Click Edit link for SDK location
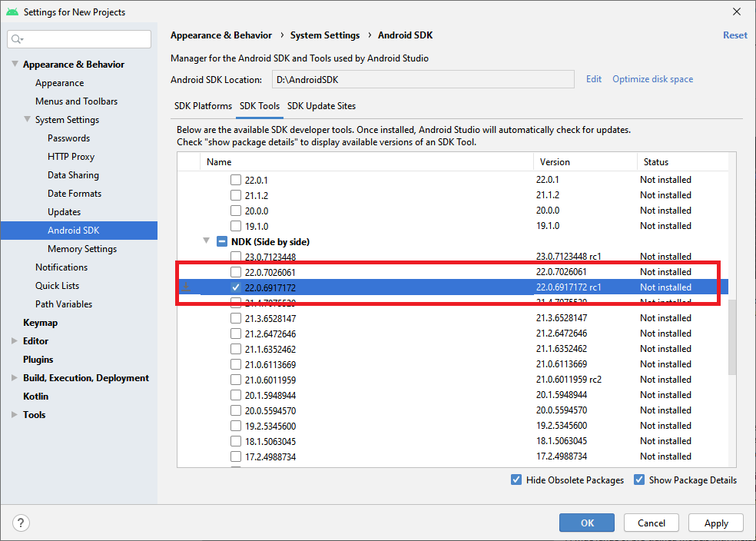The image size is (756, 541). (x=594, y=79)
